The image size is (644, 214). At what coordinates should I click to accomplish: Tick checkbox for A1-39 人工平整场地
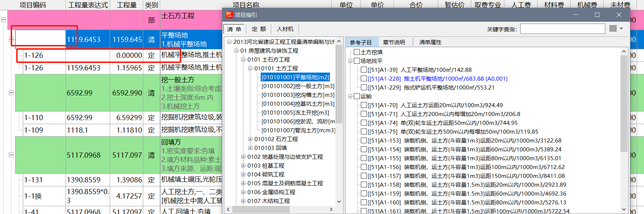pos(364,70)
